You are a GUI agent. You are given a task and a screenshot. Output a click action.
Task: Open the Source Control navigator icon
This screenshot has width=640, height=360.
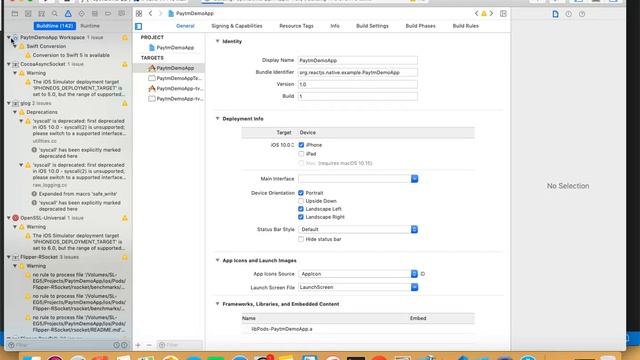point(28,13)
